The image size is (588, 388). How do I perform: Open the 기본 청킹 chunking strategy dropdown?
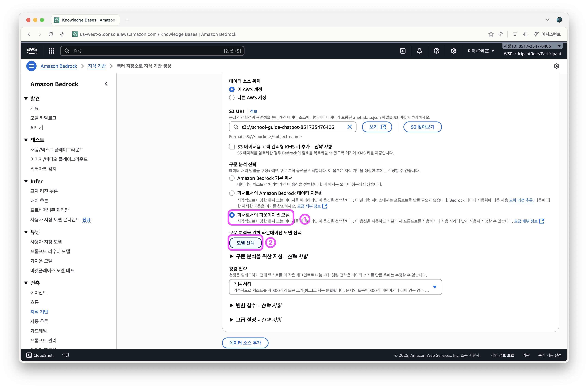pos(335,287)
